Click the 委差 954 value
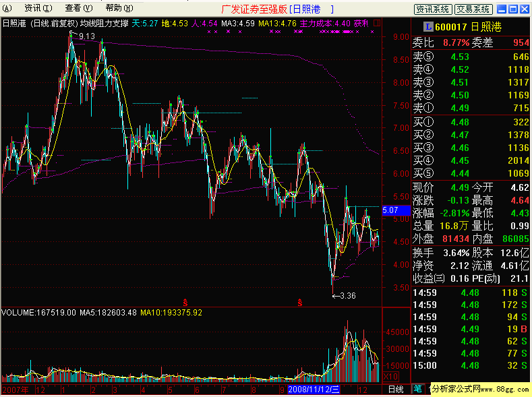 point(521,42)
